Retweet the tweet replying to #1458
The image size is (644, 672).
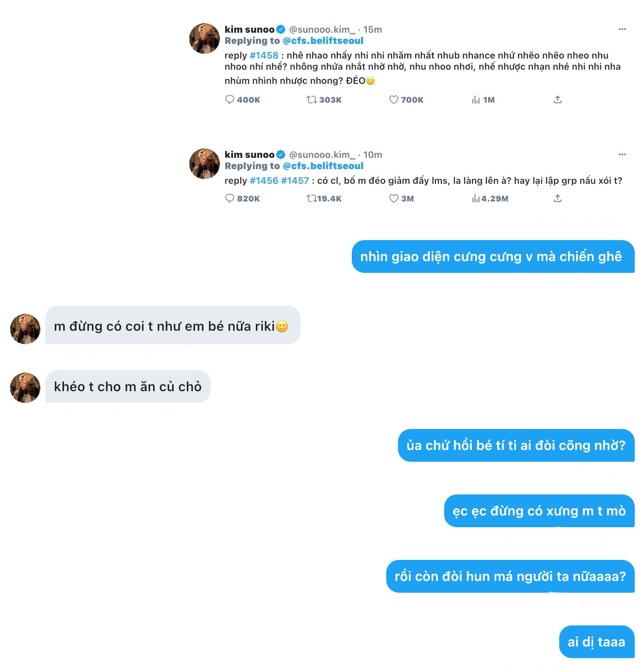pos(312,99)
